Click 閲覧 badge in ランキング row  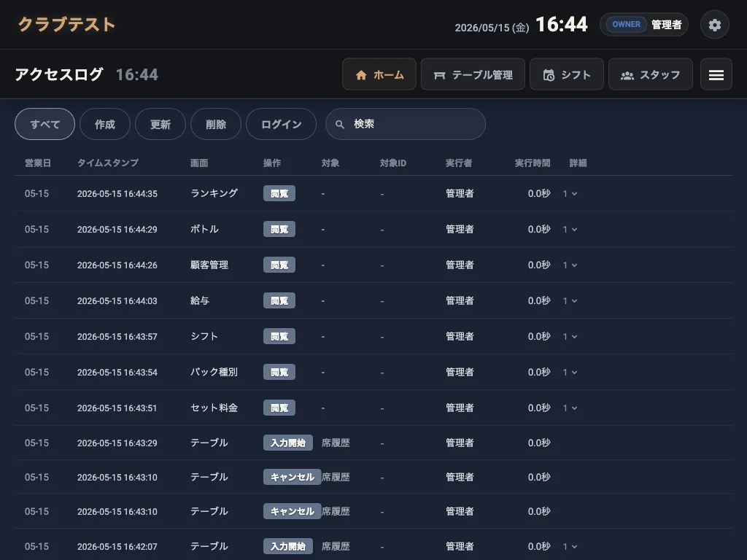(279, 193)
